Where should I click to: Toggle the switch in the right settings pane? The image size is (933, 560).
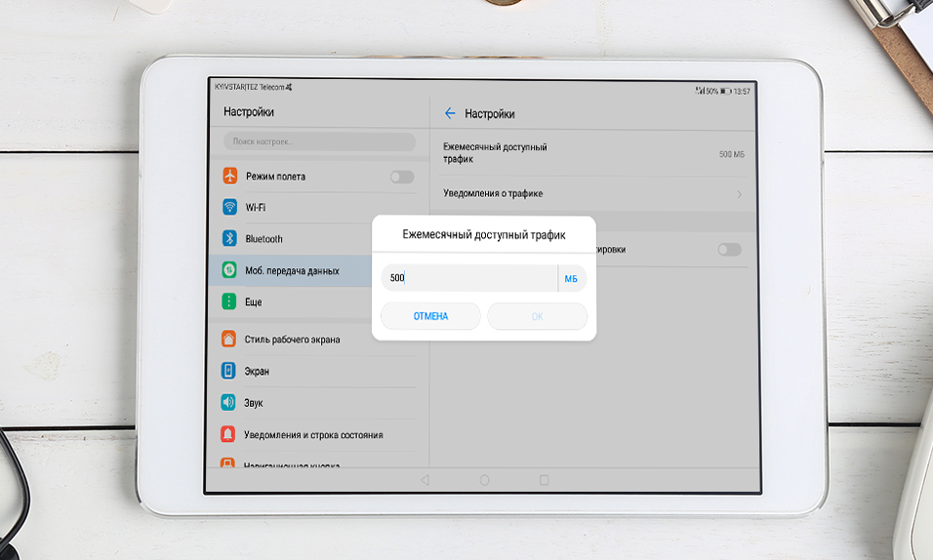pos(729,250)
